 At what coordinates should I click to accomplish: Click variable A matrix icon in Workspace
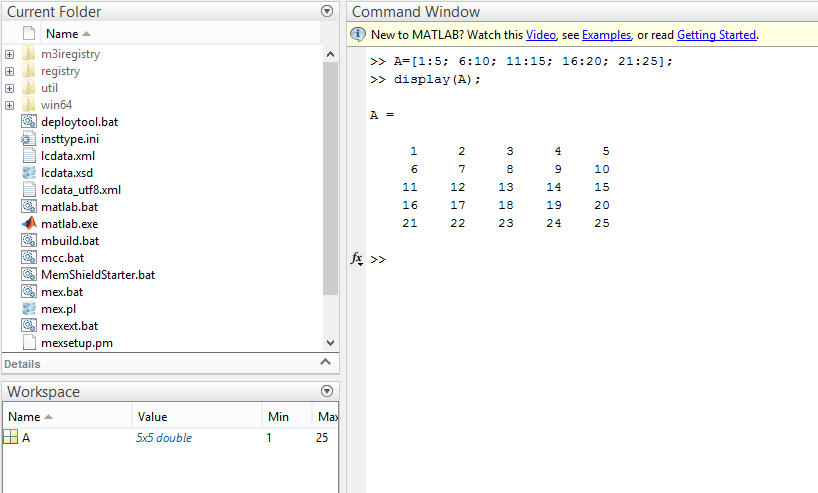[10, 437]
